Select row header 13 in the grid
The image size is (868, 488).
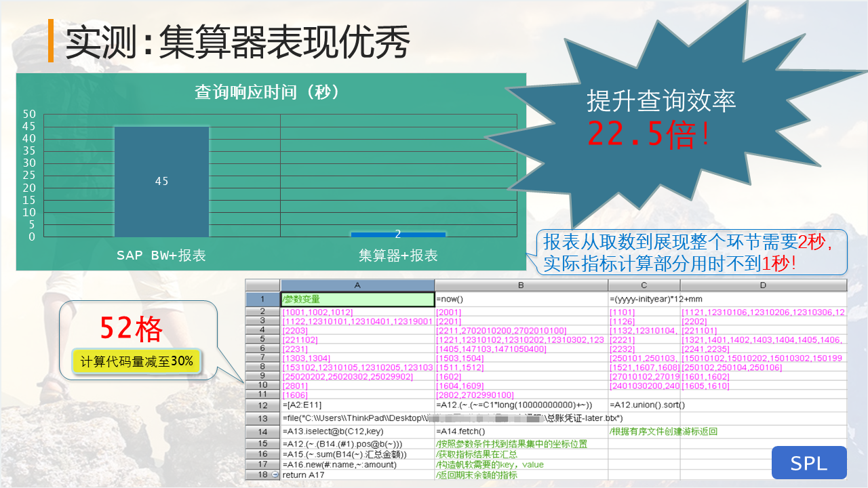tap(262, 418)
